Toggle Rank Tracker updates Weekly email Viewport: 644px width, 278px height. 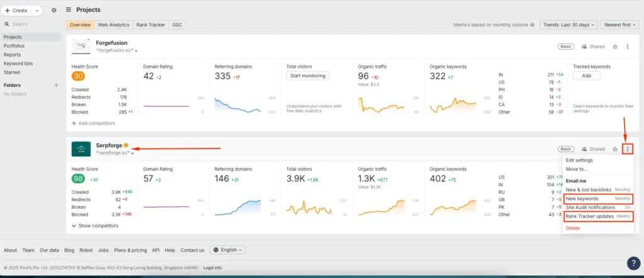click(597, 216)
